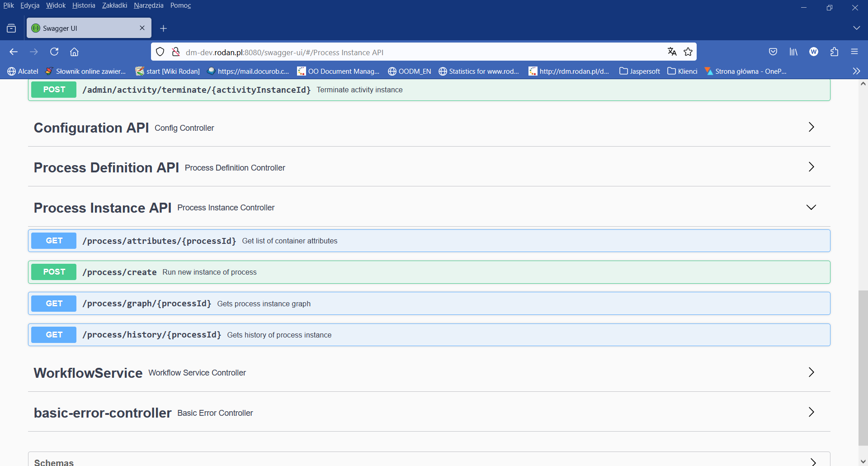868x466 pixels.
Task: Open the Firefox application menu
Action: [x=855, y=52]
